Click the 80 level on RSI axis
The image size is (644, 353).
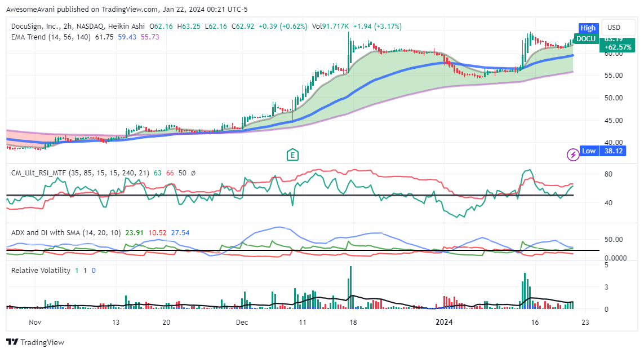(609, 174)
